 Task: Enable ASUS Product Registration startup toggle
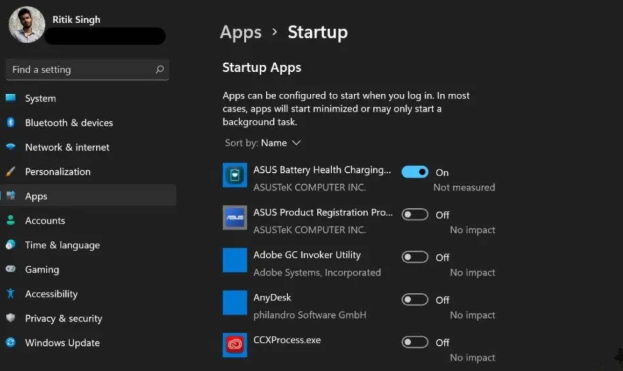coord(415,214)
